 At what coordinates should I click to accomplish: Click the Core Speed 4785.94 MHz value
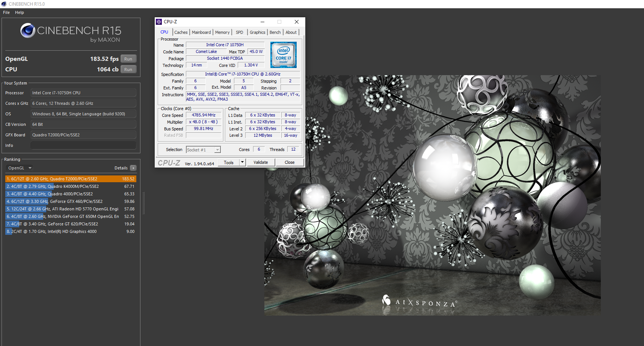(x=204, y=115)
